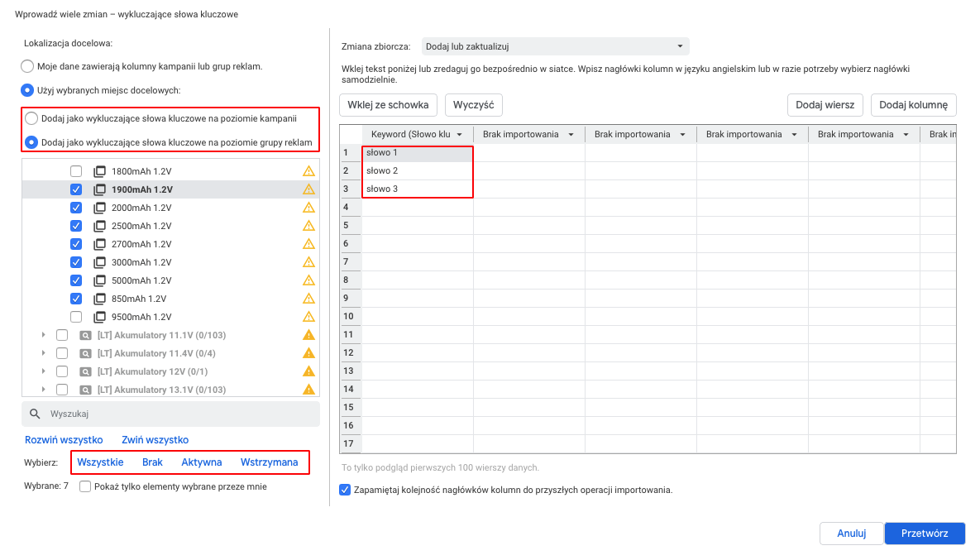Click warning icon for Akumulatory 13.1V campaign
The height and width of the screenshot is (560, 980).
point(308,390)
